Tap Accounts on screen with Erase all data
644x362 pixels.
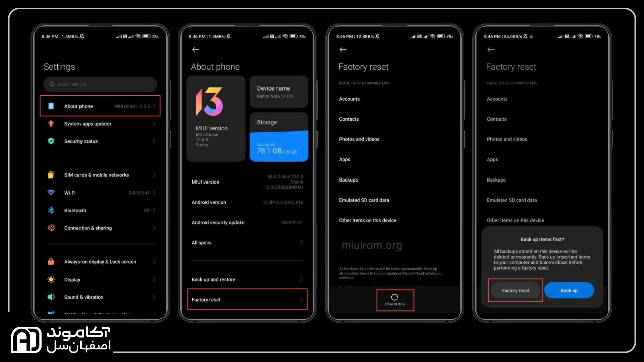coord(349,99)
